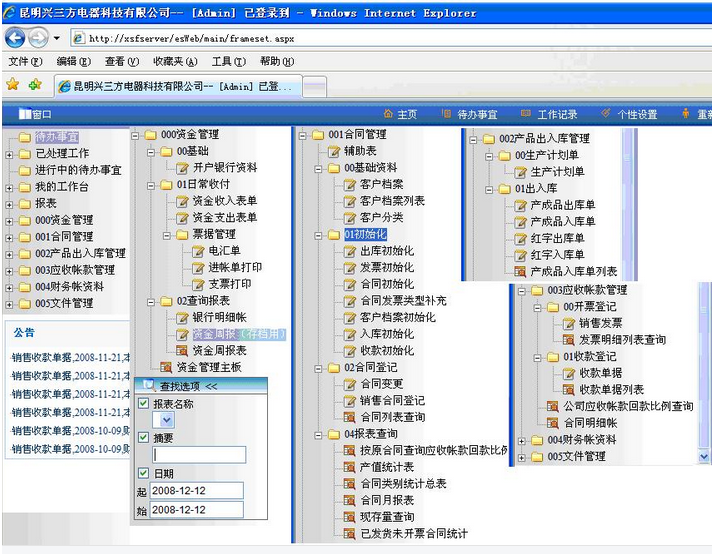Click the right panel scrollbar down arrow
This screenshot has height=554, width=714.
point(704,456)
